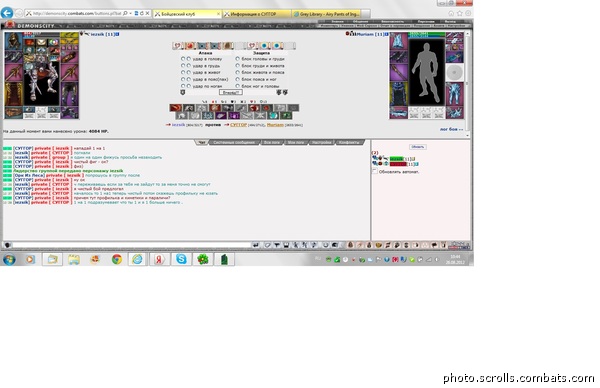The image size is (600, 388).
Task: Open Muriam opponent link below skills
Action: (x=275, y=125)
